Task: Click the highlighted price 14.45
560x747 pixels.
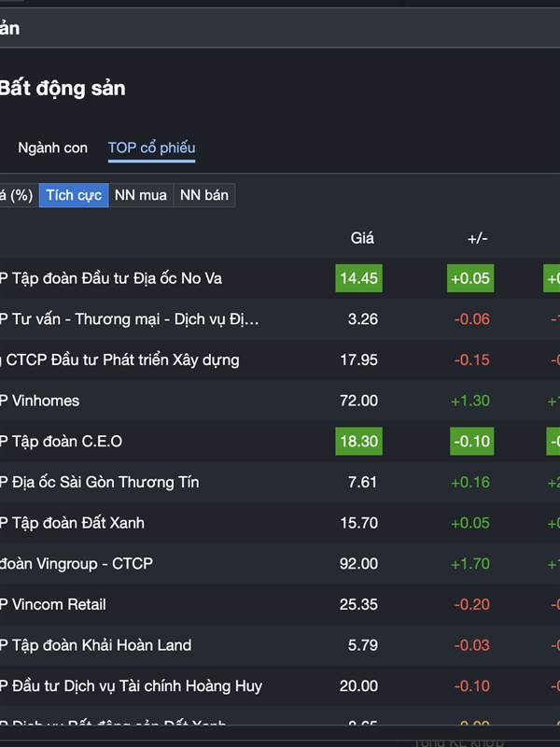Action: click(x=359, y=278)
